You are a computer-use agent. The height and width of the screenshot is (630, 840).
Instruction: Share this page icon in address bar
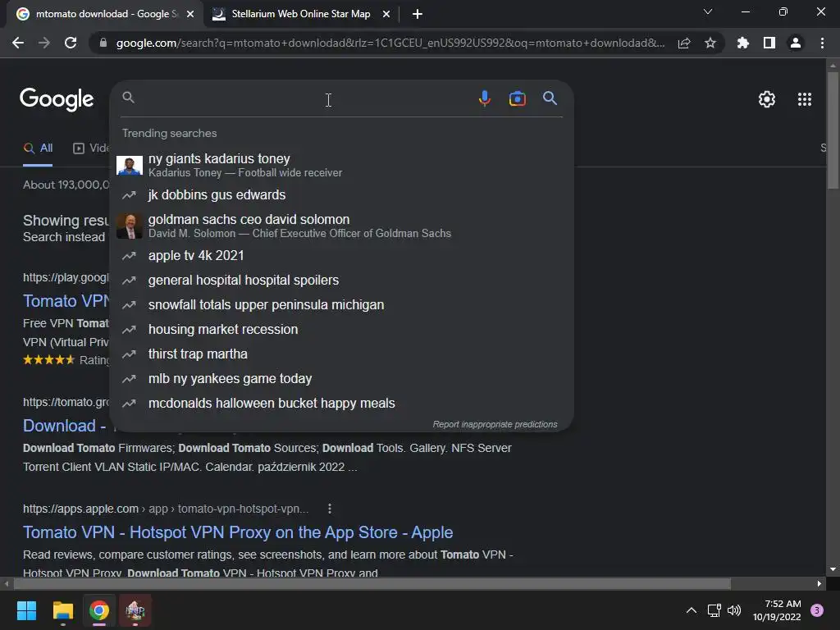coord(684,43)
